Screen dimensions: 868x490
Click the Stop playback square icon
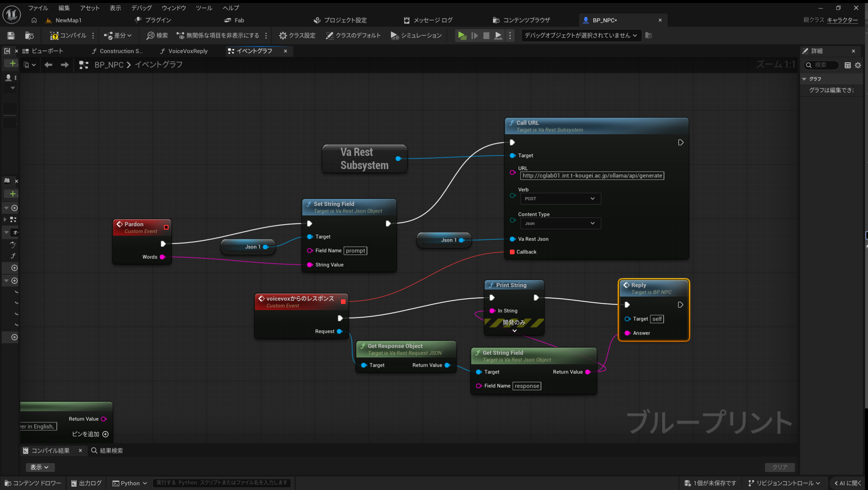(486, 35)
